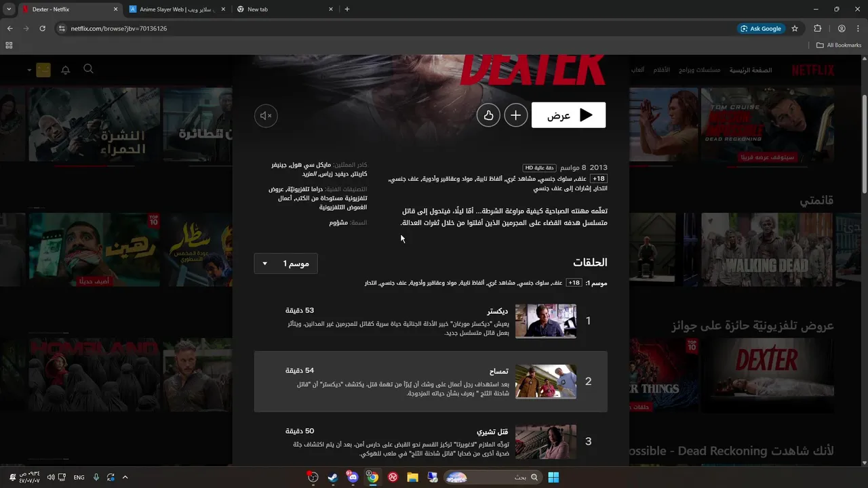
Task: Click the Netflix logo
Action: tap(812, 70)
